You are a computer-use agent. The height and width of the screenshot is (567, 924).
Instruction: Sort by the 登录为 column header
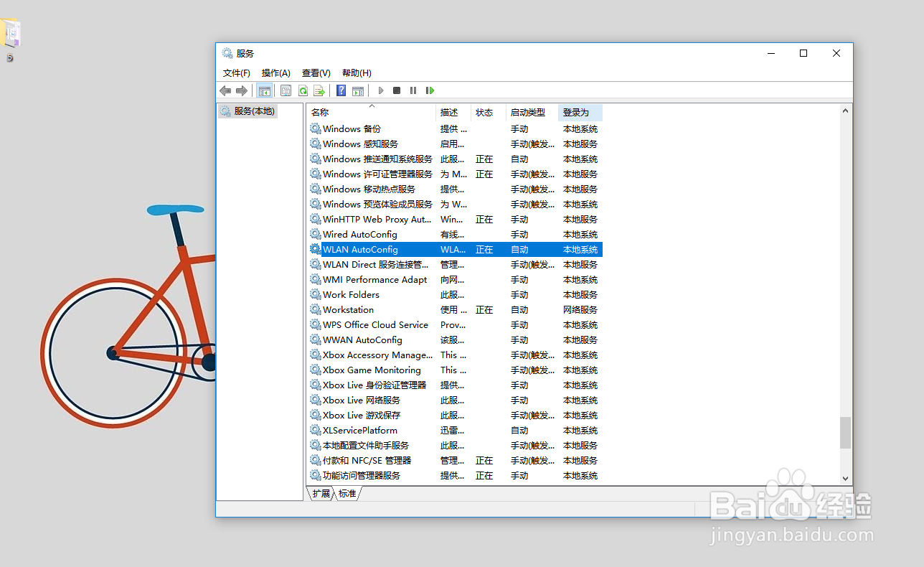pyautogui.click(x=580, y=112)
